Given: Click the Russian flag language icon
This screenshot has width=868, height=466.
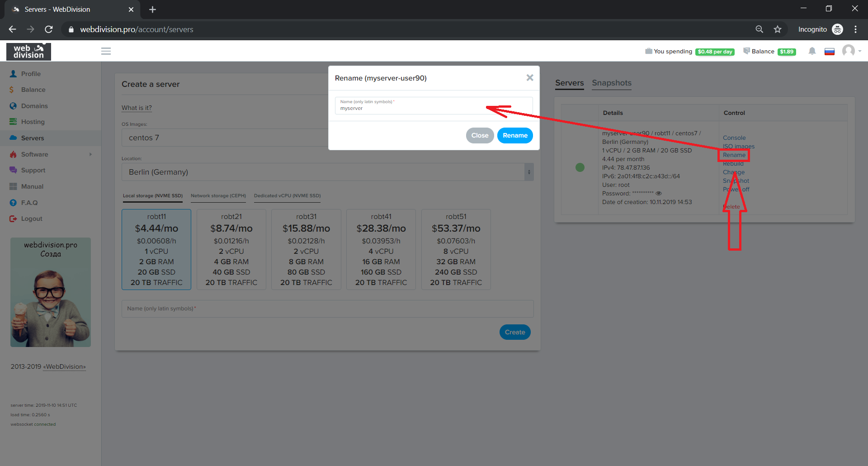Looking at the screenshot, I should [x=829, y=52].
